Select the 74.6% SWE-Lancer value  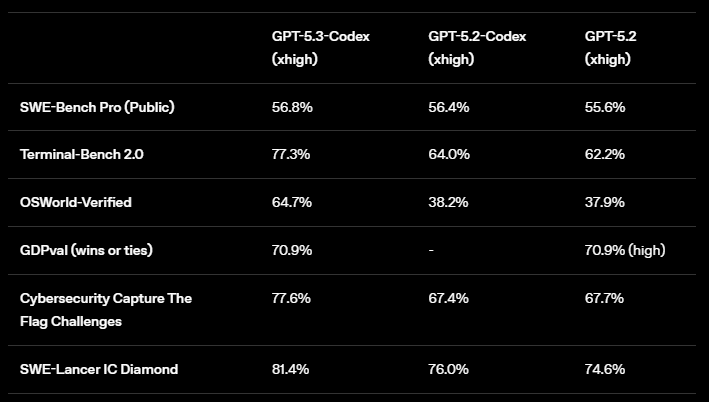605,369
